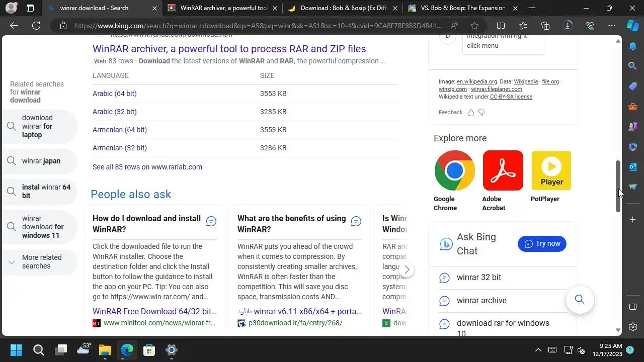Open notifications bell in the Edge sidebar
This screenshot has height=362, width=644.
(x=633, y=46)
